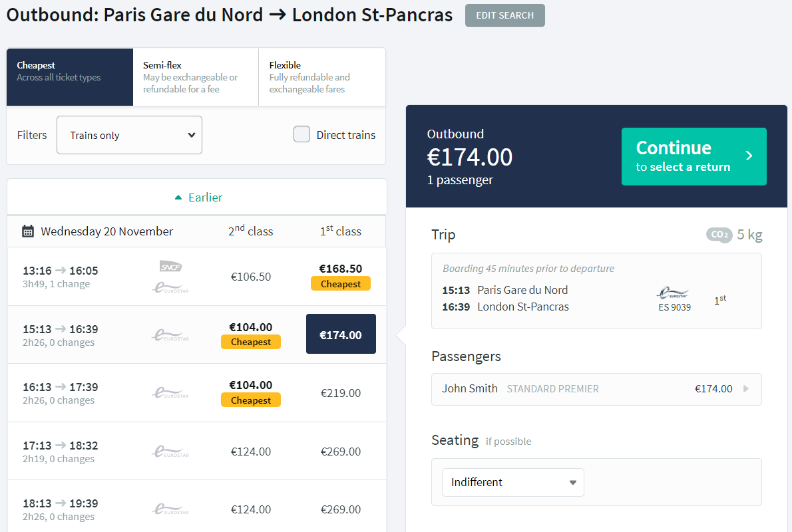Click the SNCF logo on the 13:16 train

(170, 267)
